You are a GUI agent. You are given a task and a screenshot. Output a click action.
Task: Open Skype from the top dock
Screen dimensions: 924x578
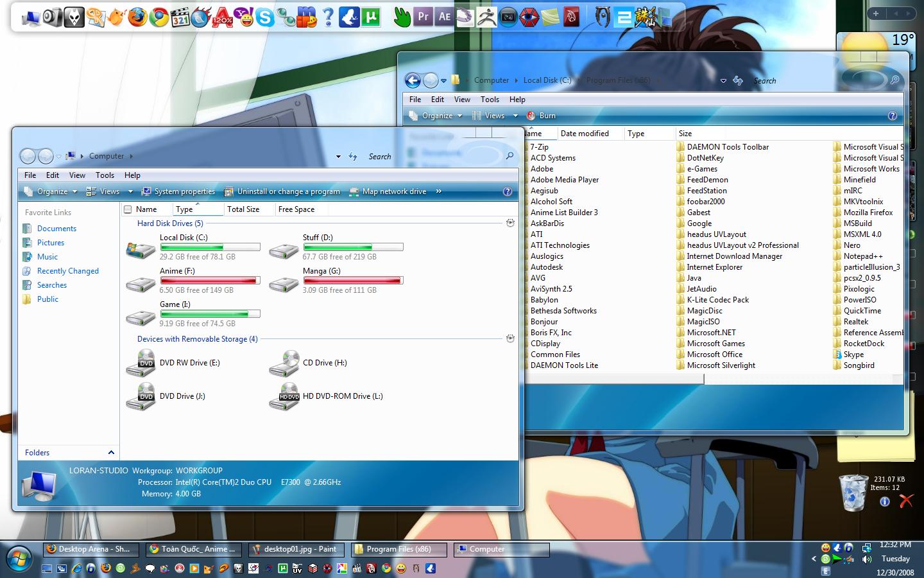click(x=264, y=17)
